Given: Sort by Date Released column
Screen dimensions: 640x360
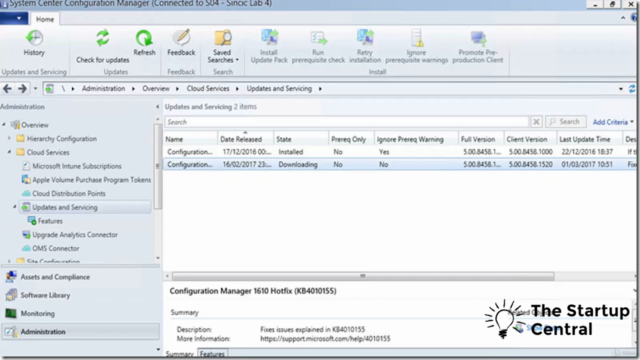Looking at the screenshot, I should point(245,139).
